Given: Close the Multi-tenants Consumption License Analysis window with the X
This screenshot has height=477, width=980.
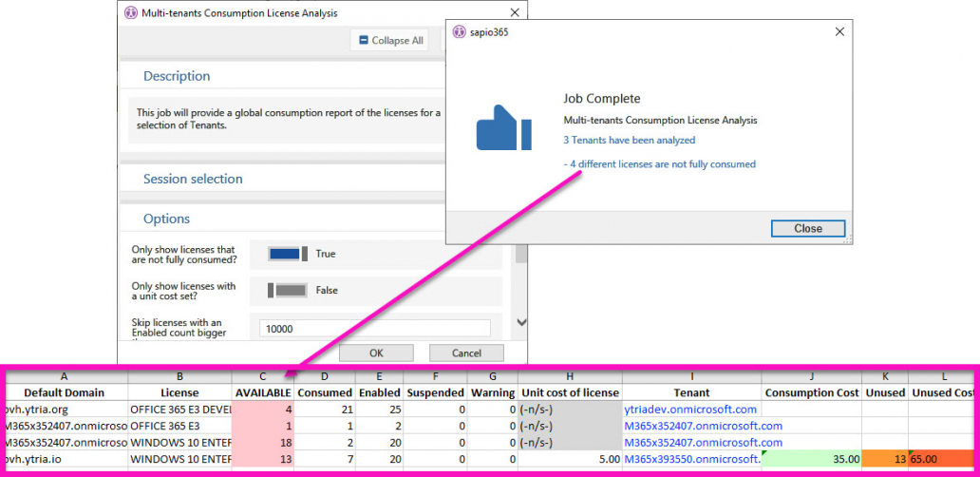Looking at the screenshot, I should coord(515,12).
